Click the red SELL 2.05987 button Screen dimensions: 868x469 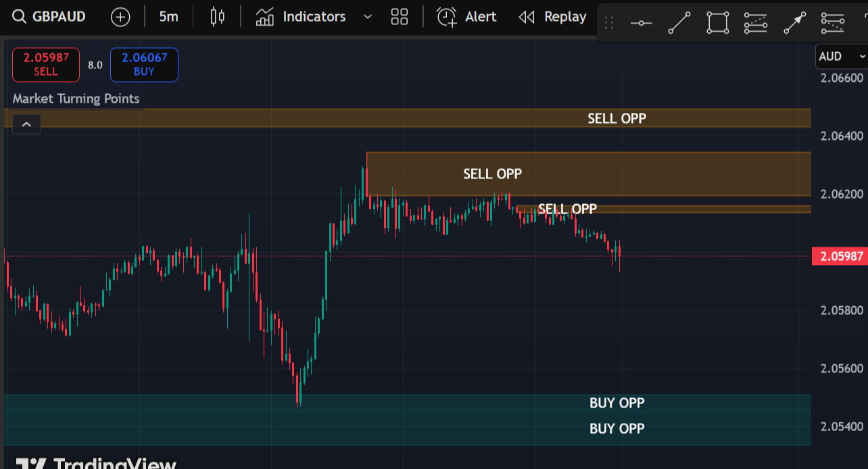[46, 65]
